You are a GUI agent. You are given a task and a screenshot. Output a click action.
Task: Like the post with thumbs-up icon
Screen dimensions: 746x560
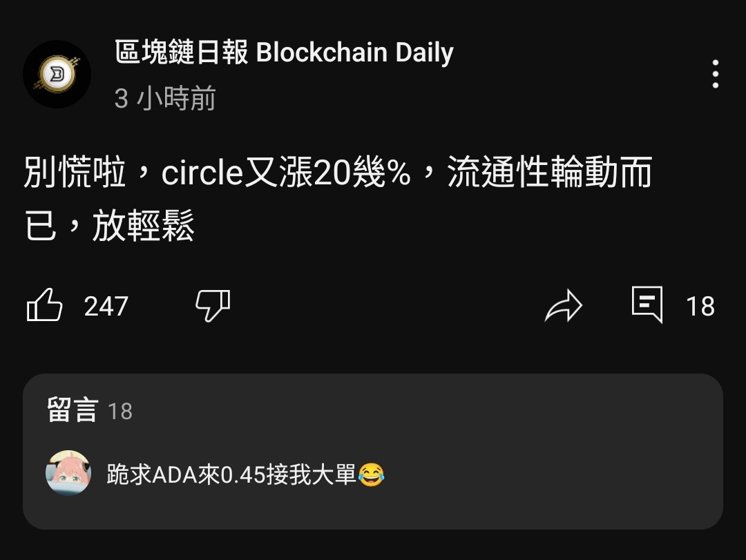(x=44, y=305)
